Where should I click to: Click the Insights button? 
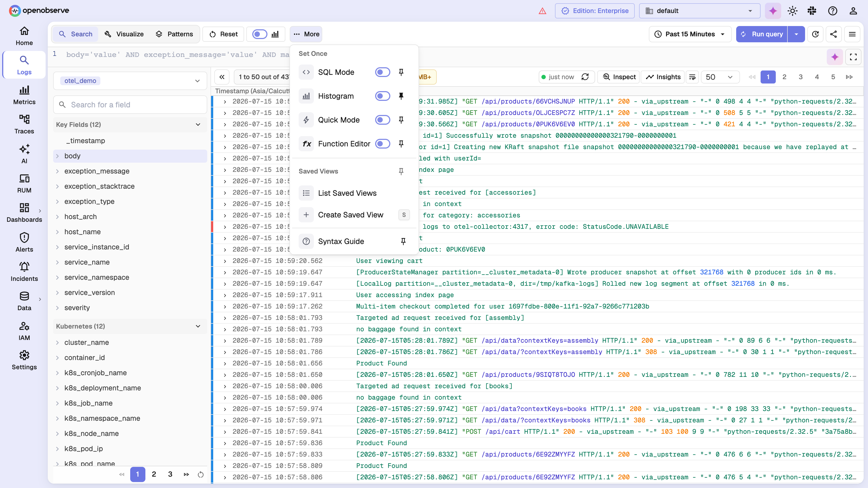coord(663,77)
